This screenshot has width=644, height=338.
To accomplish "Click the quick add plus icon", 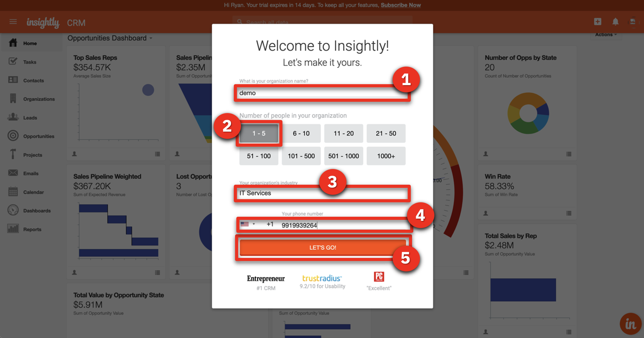I will pyautogui.click(x=598, y=21).
